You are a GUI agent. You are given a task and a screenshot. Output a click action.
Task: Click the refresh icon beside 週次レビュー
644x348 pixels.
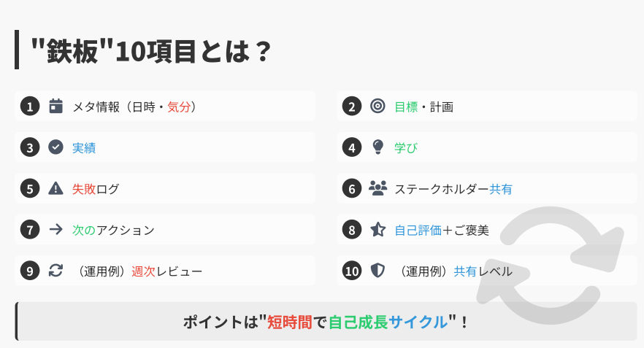coord(55,271)
